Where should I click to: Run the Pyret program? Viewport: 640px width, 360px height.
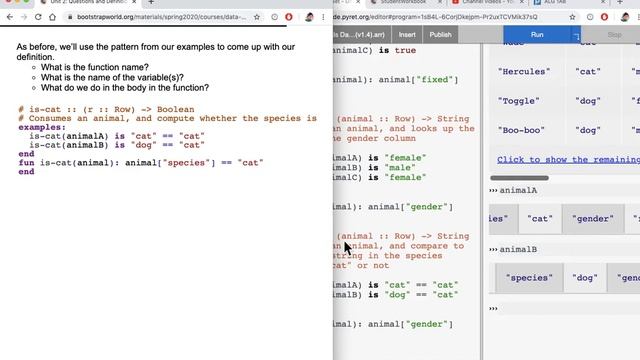537,35
